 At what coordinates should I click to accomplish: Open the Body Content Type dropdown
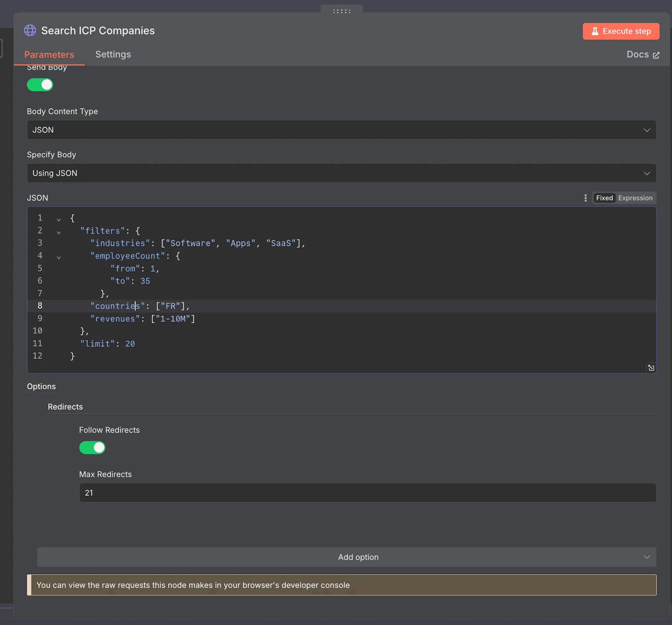coord(341,130)
